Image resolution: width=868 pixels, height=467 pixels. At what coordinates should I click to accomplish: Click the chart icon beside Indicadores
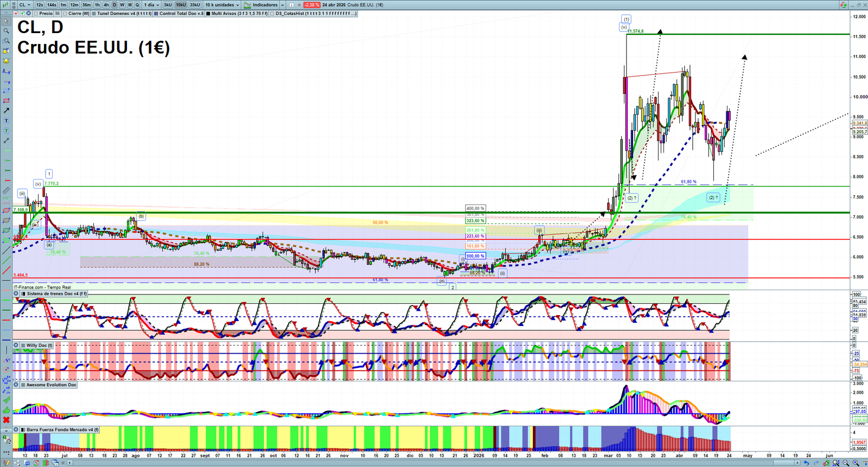click(x=247, y=5)
